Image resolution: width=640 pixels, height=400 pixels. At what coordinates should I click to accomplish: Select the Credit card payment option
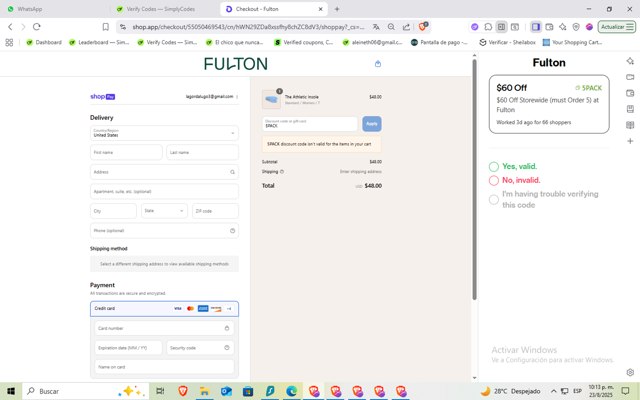(164, 309)
